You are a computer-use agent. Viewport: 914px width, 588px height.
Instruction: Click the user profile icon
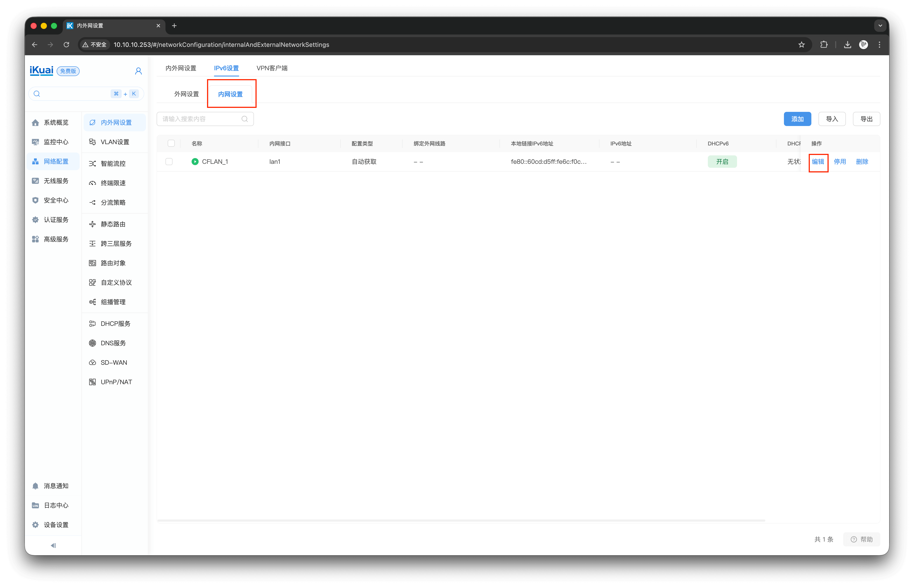click(x=138, y=71)
